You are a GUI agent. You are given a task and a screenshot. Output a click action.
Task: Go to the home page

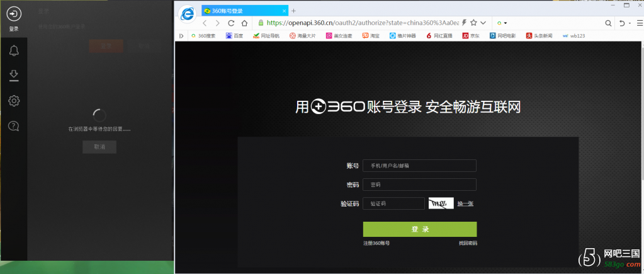pos(244,23)
